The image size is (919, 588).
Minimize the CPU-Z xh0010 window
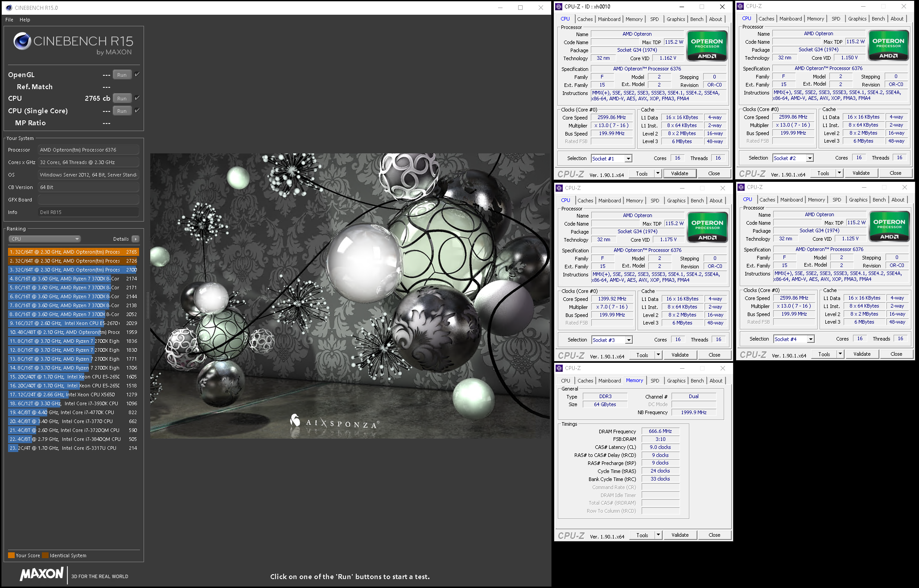(681, 7)
